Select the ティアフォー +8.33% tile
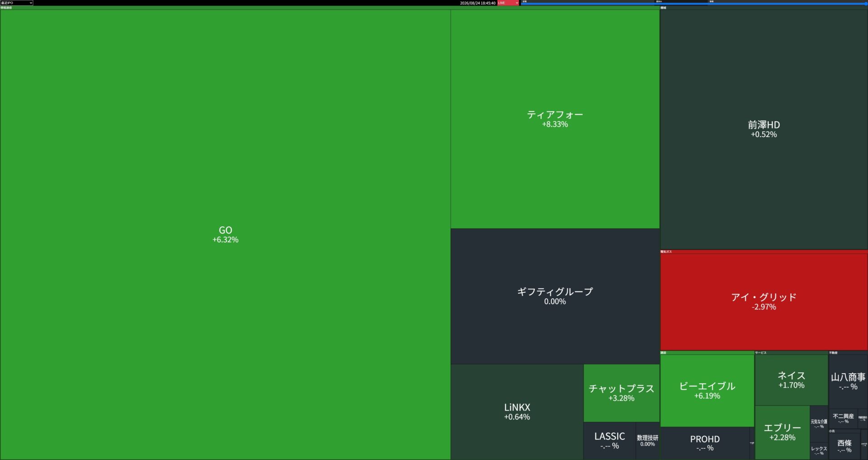Viewport: 868px width, 460px height. click(x=555, y=119)
